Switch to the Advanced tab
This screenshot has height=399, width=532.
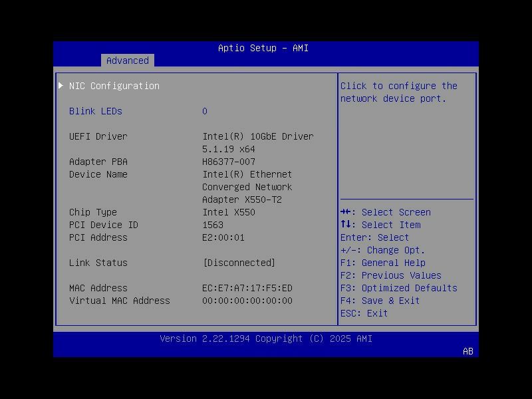(x=127, y=61)
